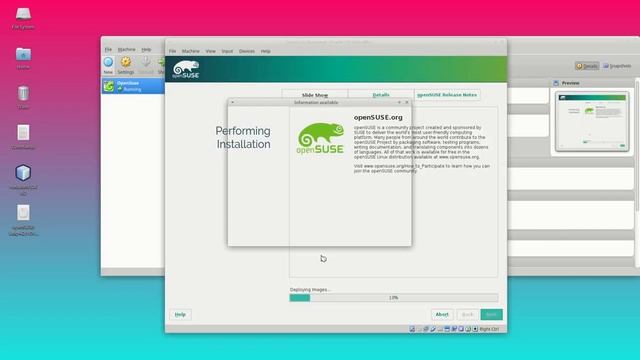Open File System desktop icon
Screen dimensions: 640x360
[23, 14]
